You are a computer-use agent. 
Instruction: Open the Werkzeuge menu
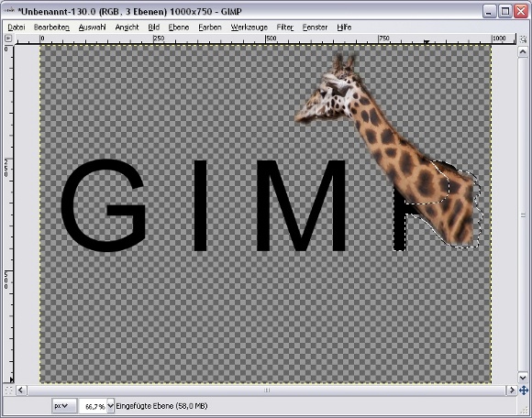pos(249,27)
